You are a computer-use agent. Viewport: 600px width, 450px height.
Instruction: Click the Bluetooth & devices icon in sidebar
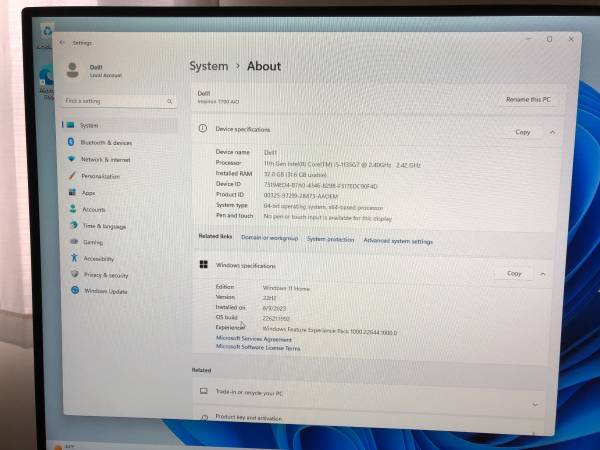[x=70, y=143]
